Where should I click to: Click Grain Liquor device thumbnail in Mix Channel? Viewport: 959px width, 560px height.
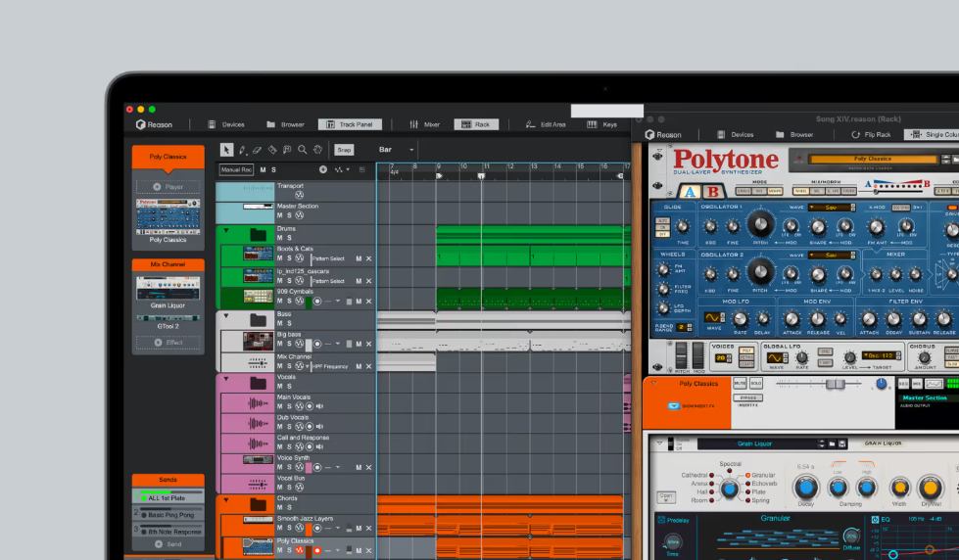point(168,288)
